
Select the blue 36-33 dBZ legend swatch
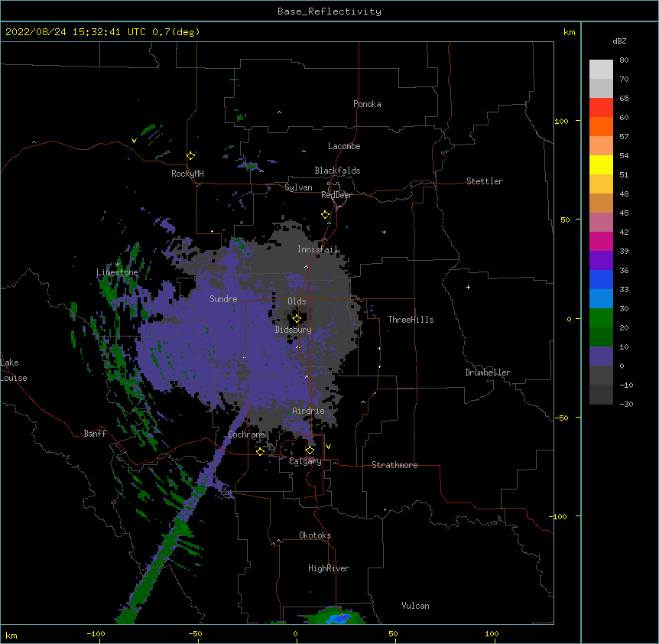tap(601, 279)
